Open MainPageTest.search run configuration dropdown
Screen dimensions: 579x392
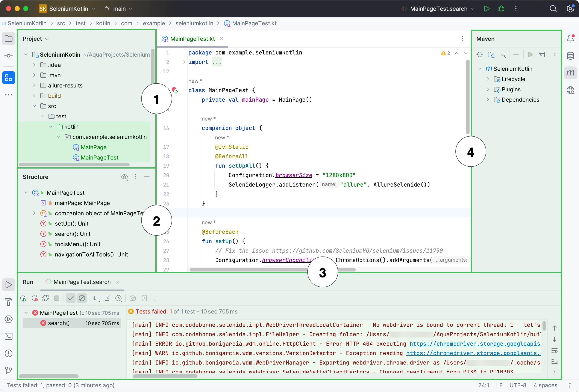point(438,9)
